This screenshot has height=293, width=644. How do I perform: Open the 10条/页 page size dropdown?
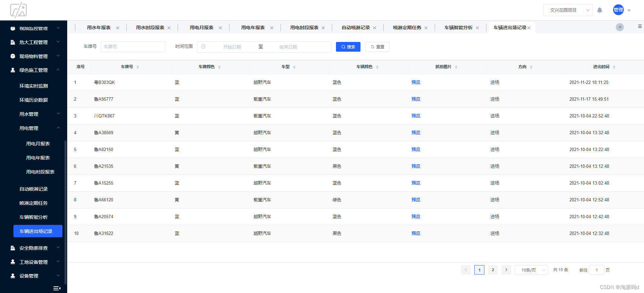click(x=531, y=270)
